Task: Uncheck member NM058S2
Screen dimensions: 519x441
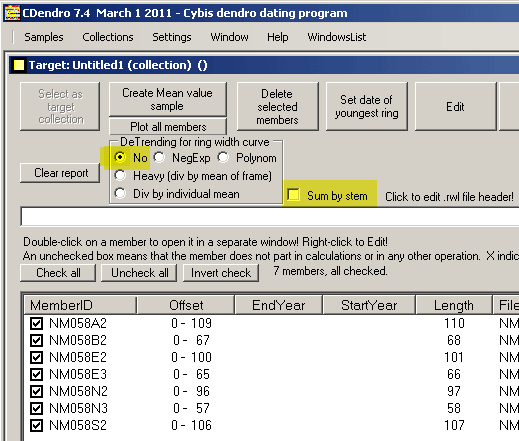Action: pyautogui.click(x=36, y=425)
